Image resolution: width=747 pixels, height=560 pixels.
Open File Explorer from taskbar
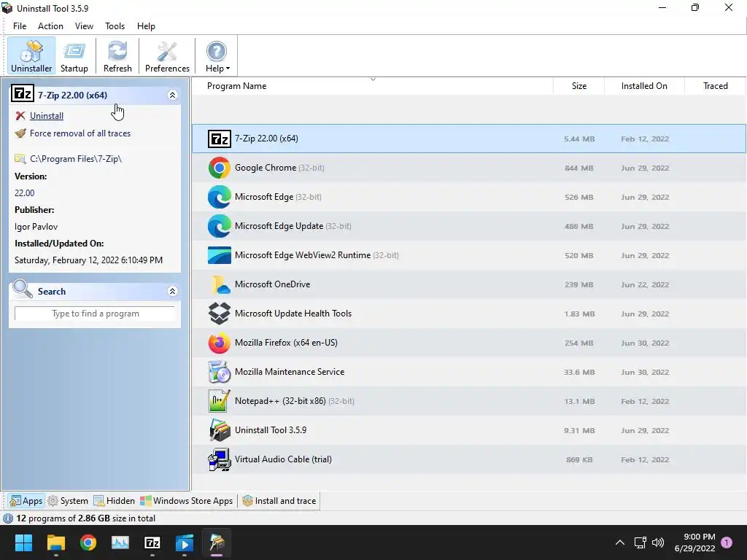(x=55, y=542)
